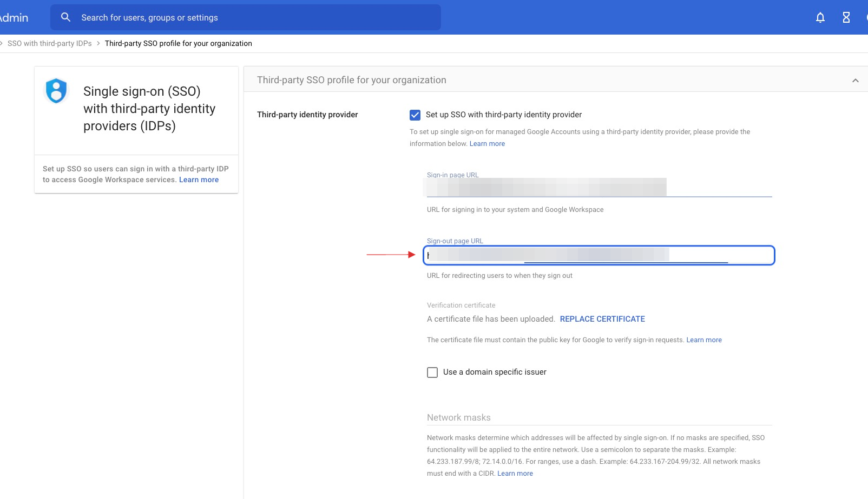Click the search magnifier icon
Viewport: 868px width, 499px height.
click(x=65, y=17)
